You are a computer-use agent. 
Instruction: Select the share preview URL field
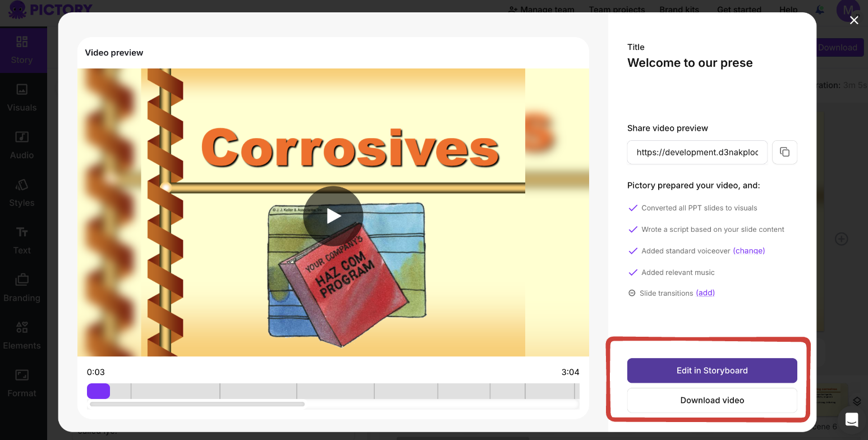point(697,152)
